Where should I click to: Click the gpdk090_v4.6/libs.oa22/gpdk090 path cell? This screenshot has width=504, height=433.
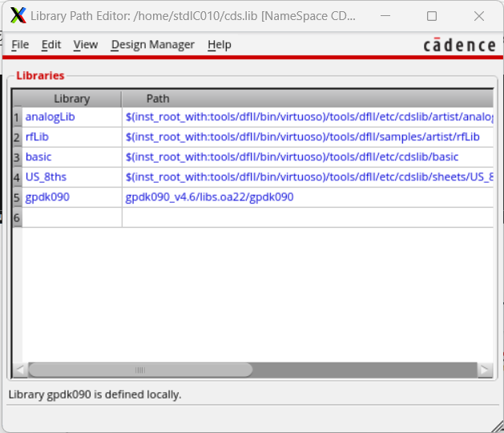[308, 197]
